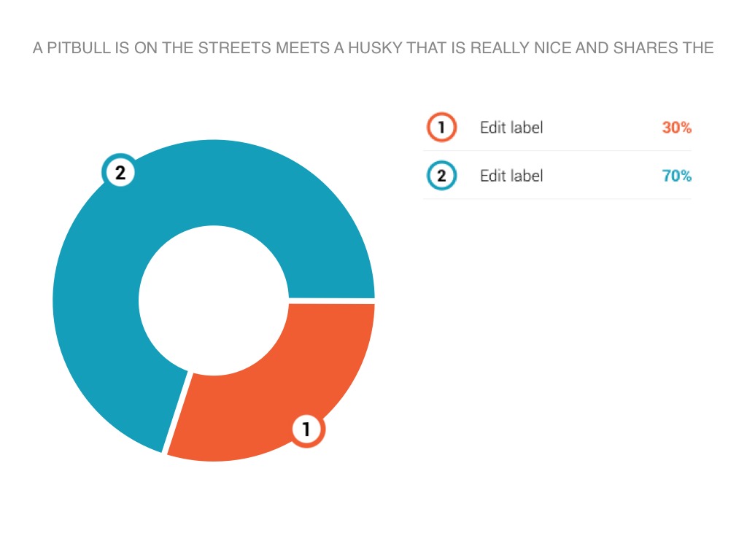
Task: Edit the label text beside the 30% value
Action: coord(511,128)
